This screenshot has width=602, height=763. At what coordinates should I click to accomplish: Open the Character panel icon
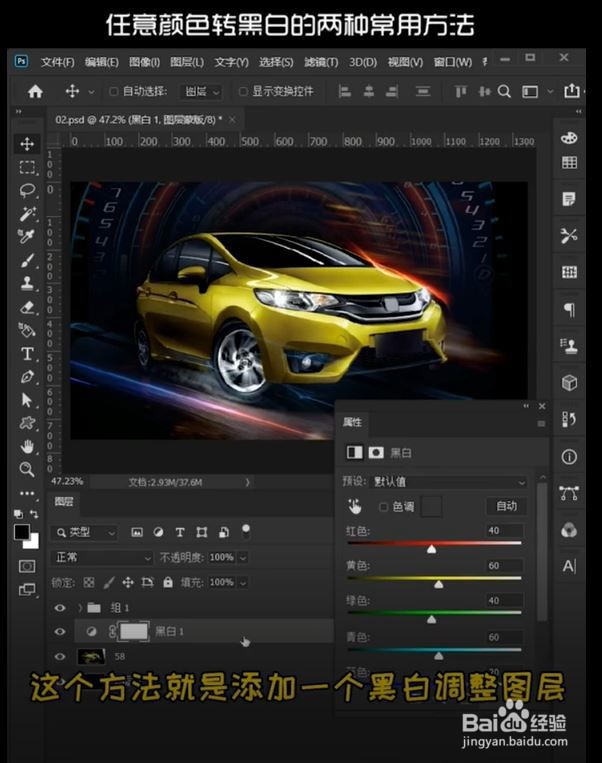pos(569,566)
